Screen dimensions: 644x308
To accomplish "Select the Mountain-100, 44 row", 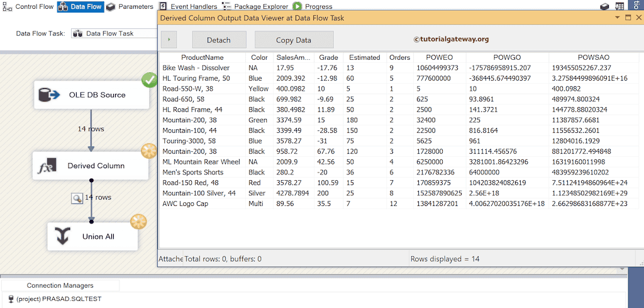I will coord(399,131).
